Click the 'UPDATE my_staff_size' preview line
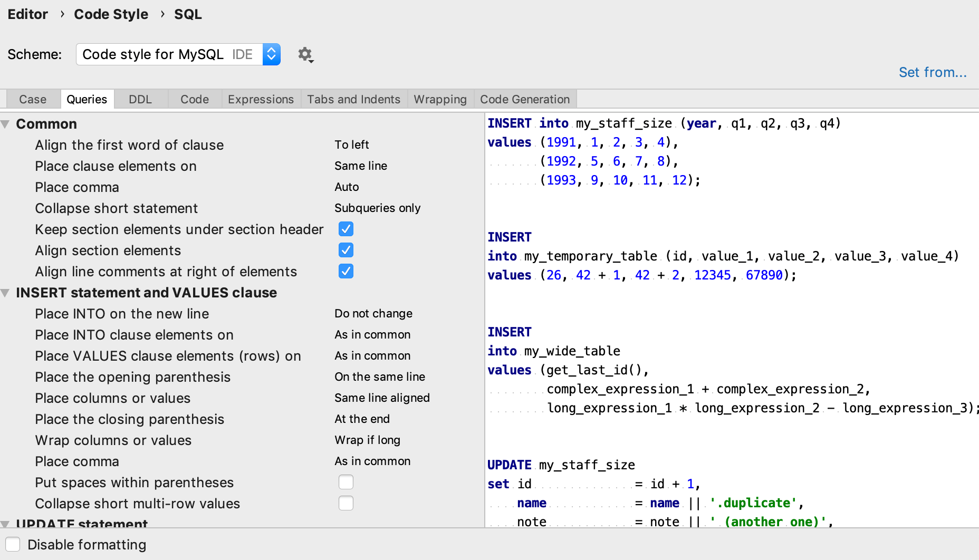 tap(561, 465)
